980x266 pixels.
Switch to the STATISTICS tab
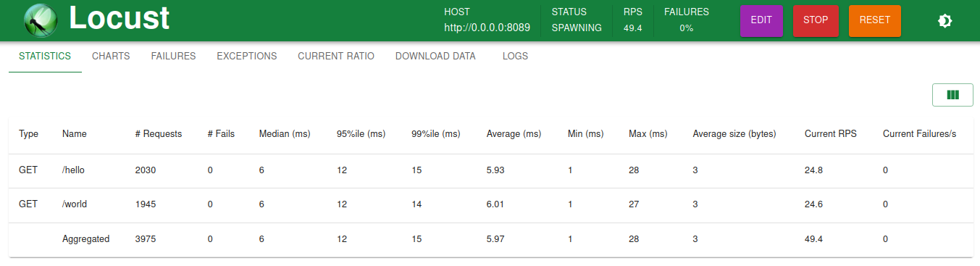tap(45, 56)
